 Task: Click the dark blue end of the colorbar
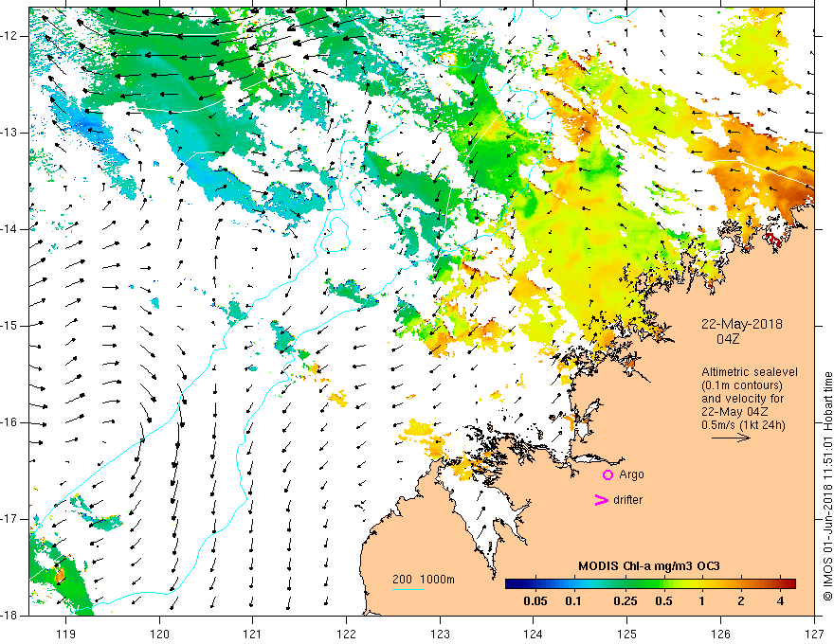[512, 584]
